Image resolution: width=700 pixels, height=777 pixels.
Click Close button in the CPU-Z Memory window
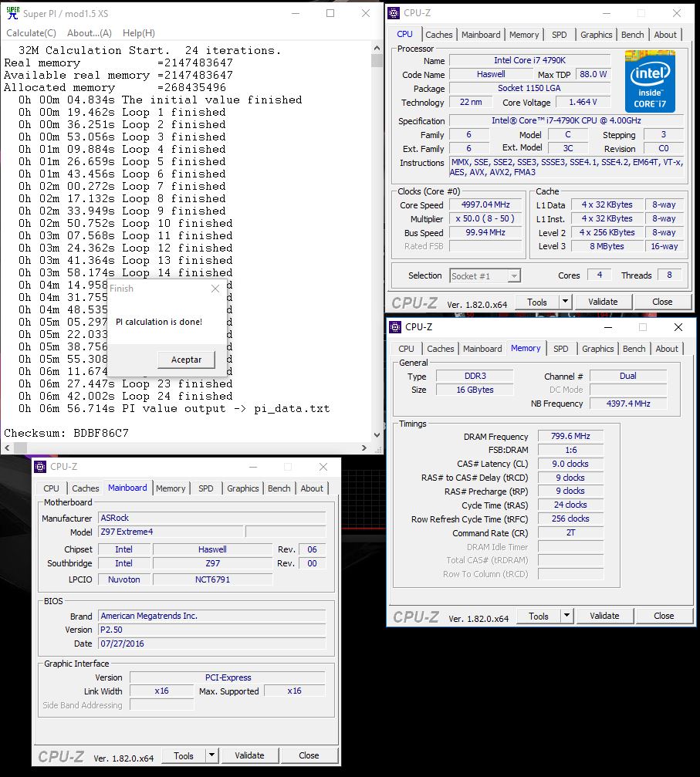coord(664,616)
